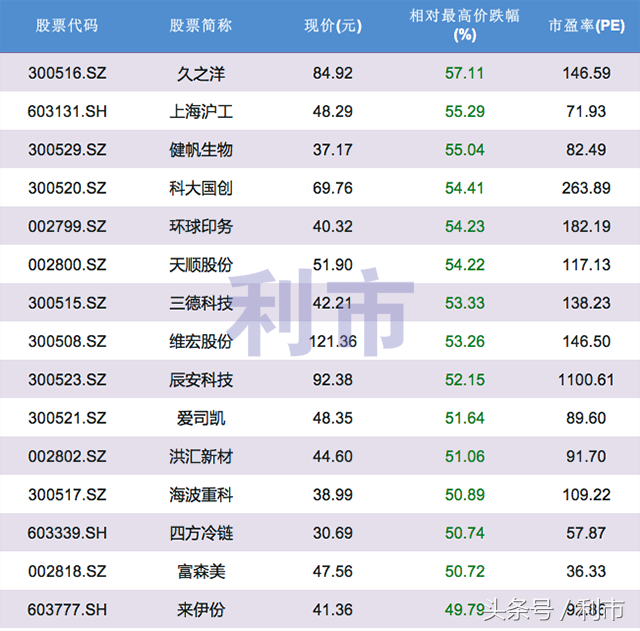Select stock code 300529.SZ
The width and height of the screenshot is (640, 631).
click(67, 150)
